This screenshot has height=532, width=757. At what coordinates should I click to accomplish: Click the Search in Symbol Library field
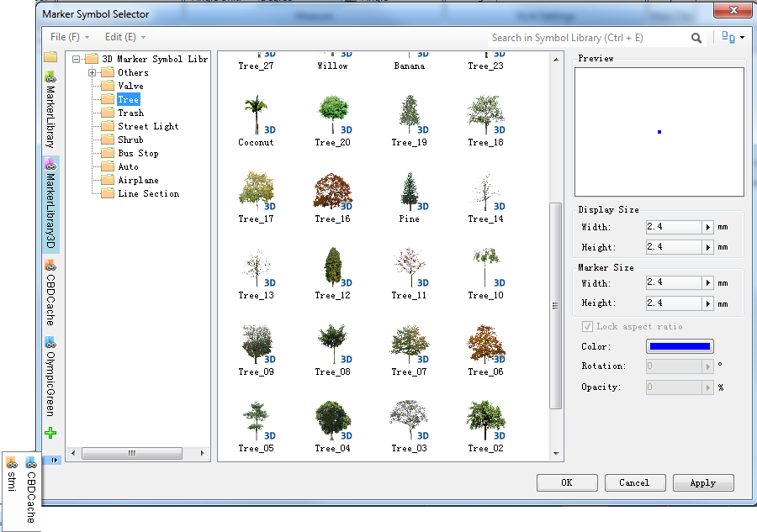[x=589, y=38]
